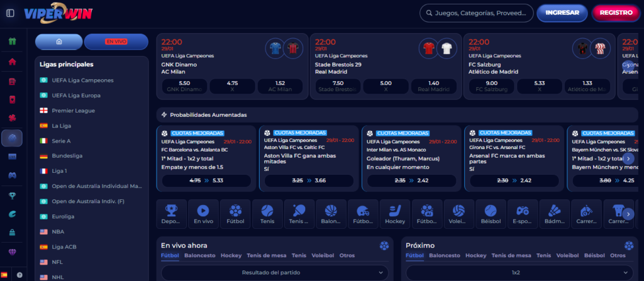Select the home view toggle button
Image resolution: width=644 pixels, height=281 pixels.
[59, 41]
